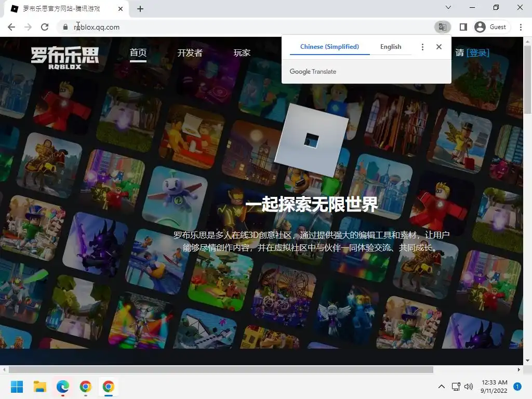Open the side panel icon

463,27
